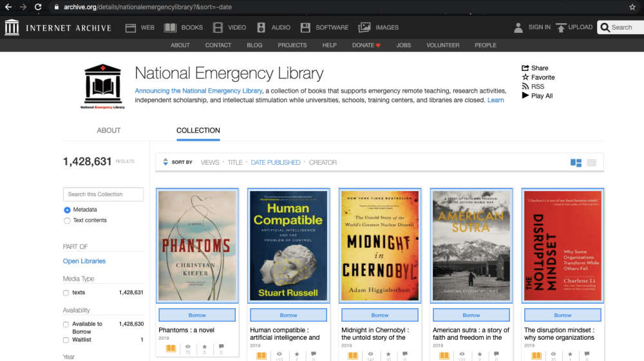Click the magnifier search icon
The width and height of the screenshot is (644, 361).
[605, 28]
